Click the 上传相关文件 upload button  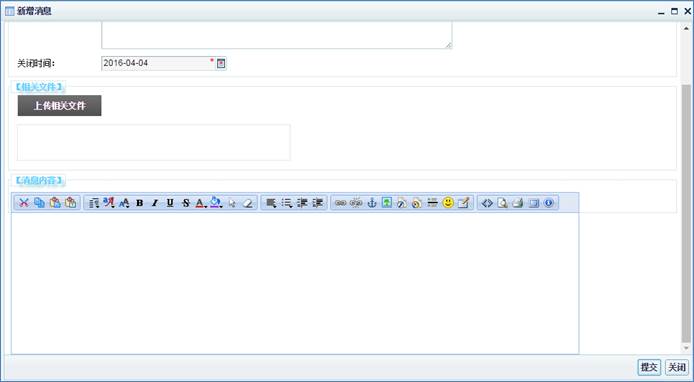click(x=59, y=106)
